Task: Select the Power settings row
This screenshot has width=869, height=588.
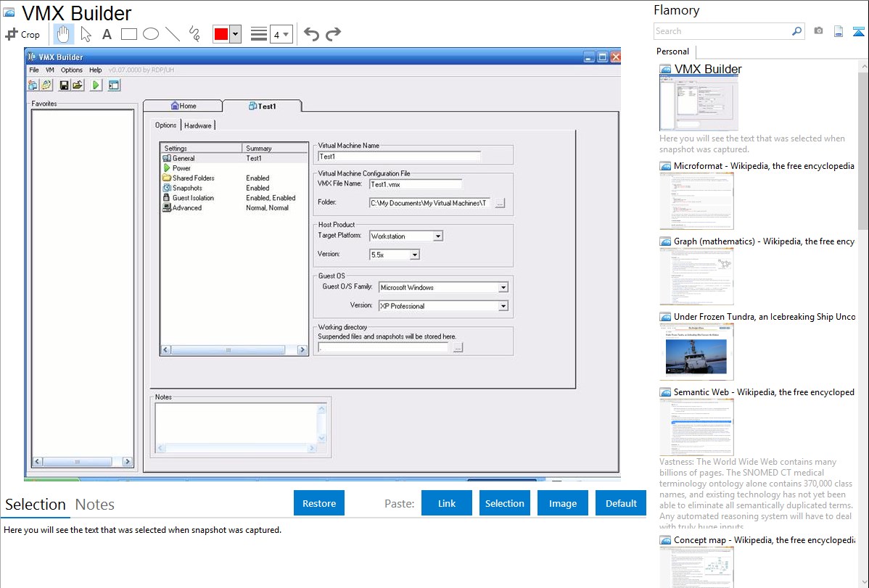Action: (x=234, y=168)
